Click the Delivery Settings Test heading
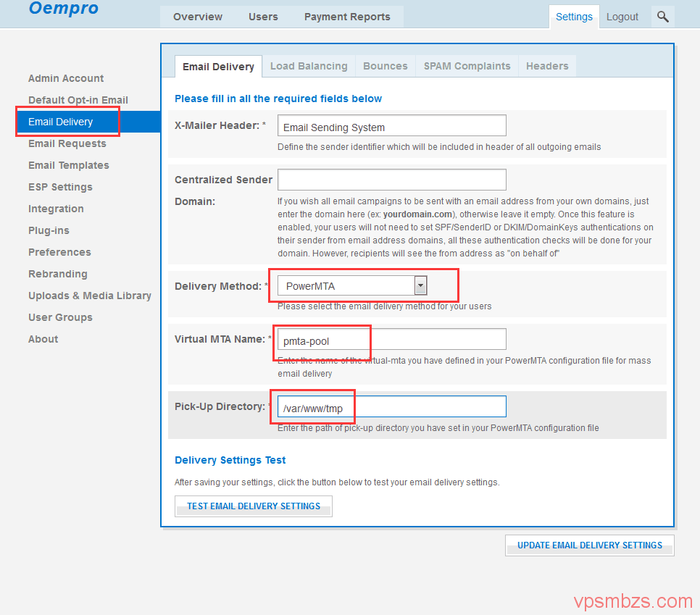 (230, 460)
